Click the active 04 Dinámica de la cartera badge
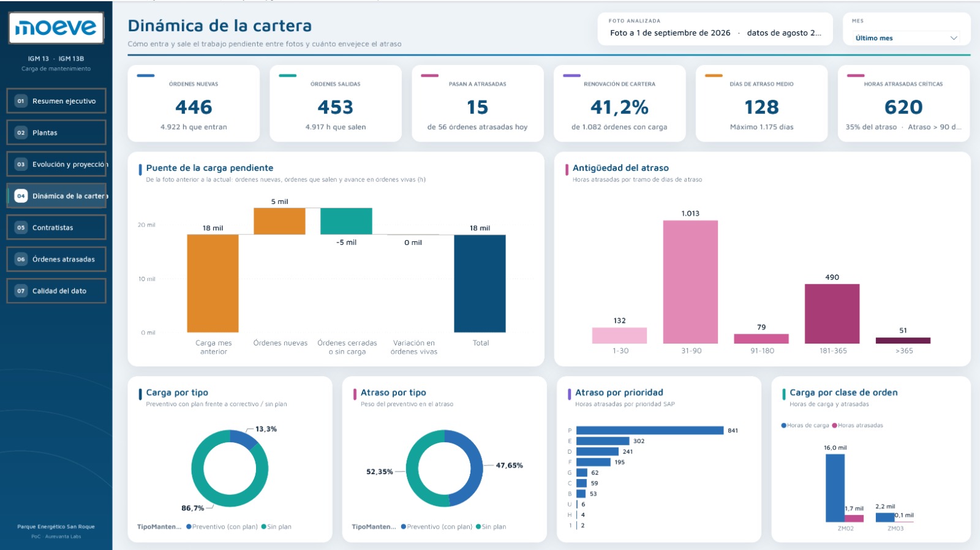This screenshot has width=980, height=550. tap(21, 196)
